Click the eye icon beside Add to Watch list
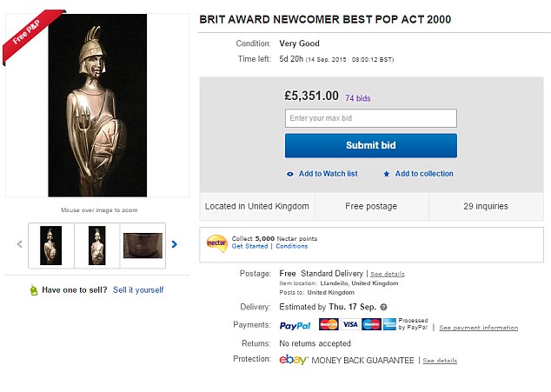This screenshot has height=392, width=551. pos(290,174)
